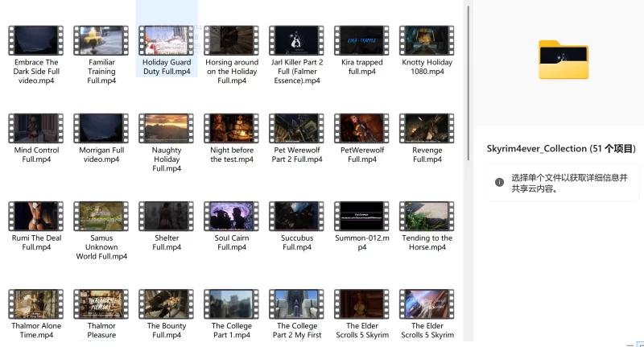Click the Samus Unknown World Full.mp4 name
This screenshot has height=347, width=644.
(x=101, y=247)
